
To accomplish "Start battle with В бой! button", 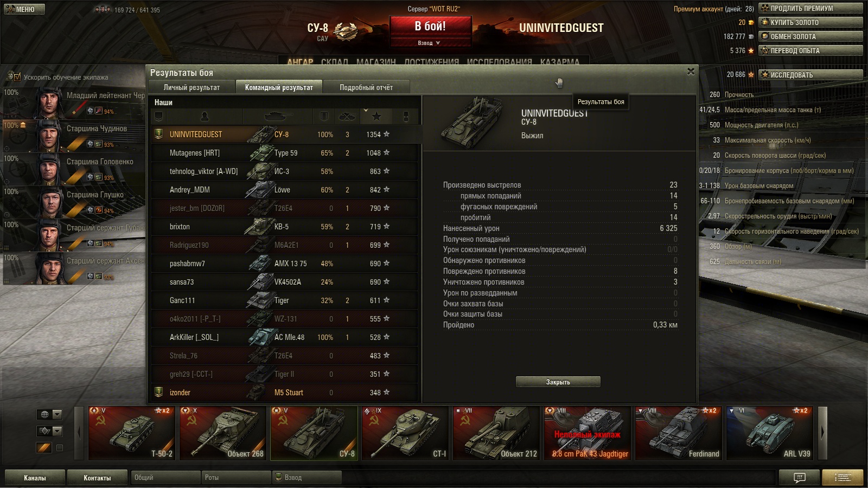I will (430, 27).
